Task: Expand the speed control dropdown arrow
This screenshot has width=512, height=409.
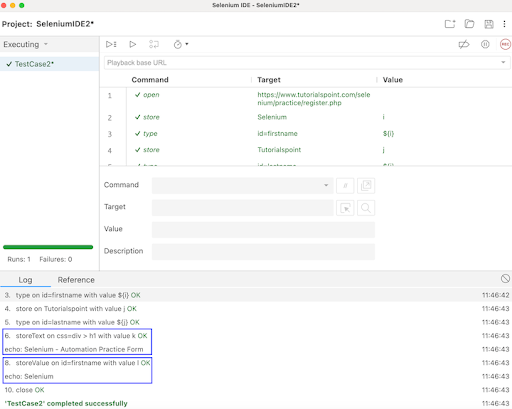Action: tap(187, 44)
